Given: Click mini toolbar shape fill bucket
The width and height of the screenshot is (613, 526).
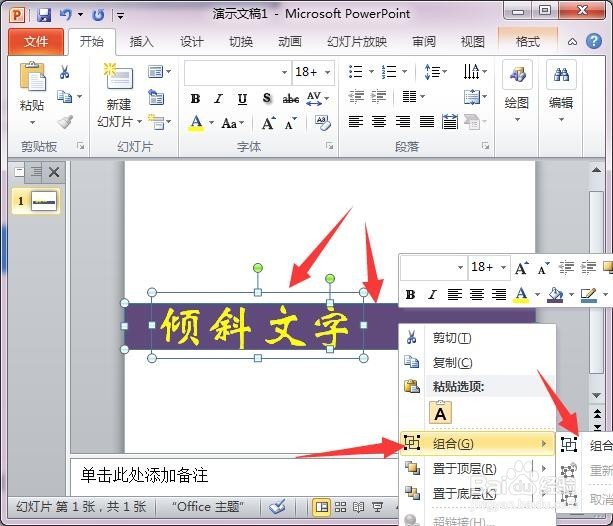Looking at the screenshot, I should [x=556, y=294].
